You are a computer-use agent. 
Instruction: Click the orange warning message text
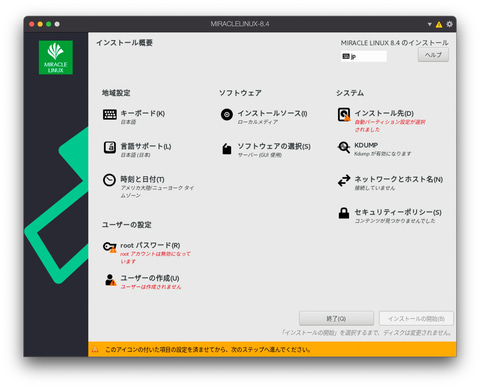(208, 350)
